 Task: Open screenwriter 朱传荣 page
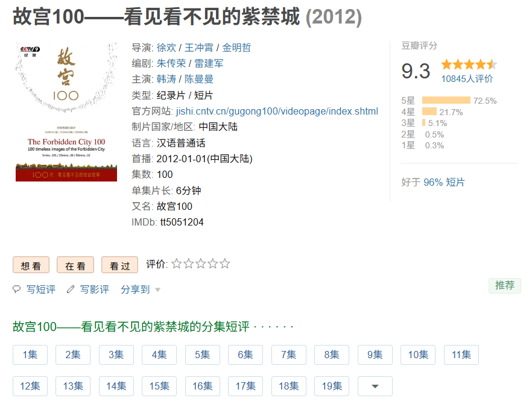click(x=171, y=63)
